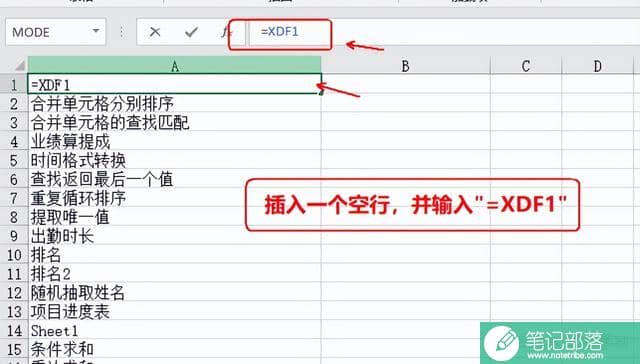Image resolution: width=640 pixels, height=364 pixels.
Task: Click the Name Box showing MODE
Action: tap(56, 32)
